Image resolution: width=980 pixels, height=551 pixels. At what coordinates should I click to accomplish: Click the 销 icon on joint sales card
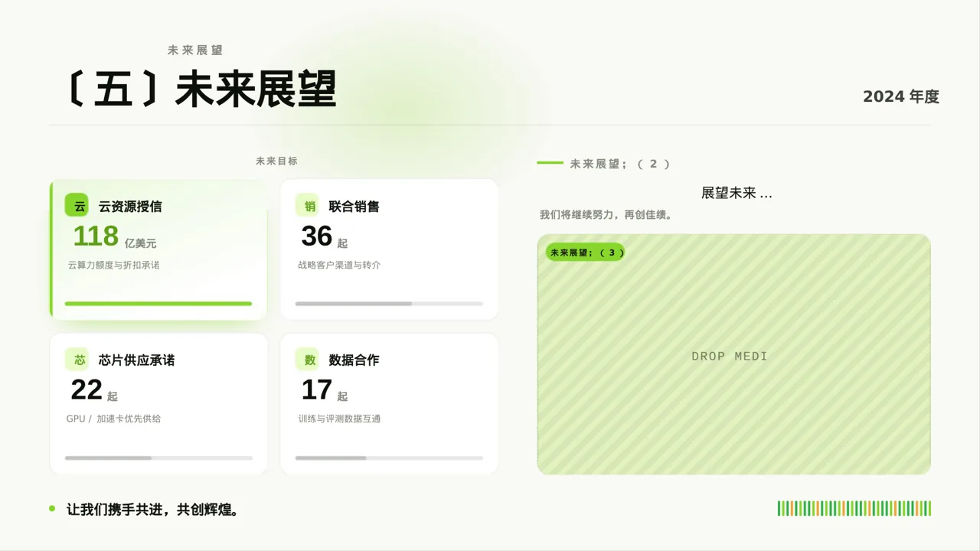click(307, 206)
